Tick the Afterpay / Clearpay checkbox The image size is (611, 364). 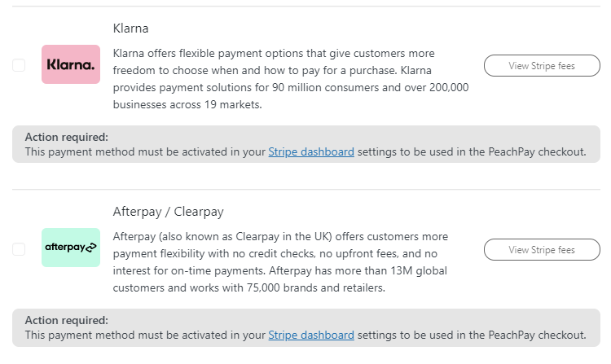[19, 248]
